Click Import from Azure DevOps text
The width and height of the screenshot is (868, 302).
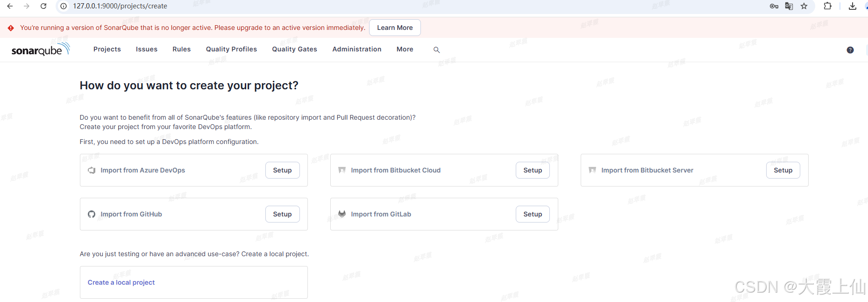[143, 170]
